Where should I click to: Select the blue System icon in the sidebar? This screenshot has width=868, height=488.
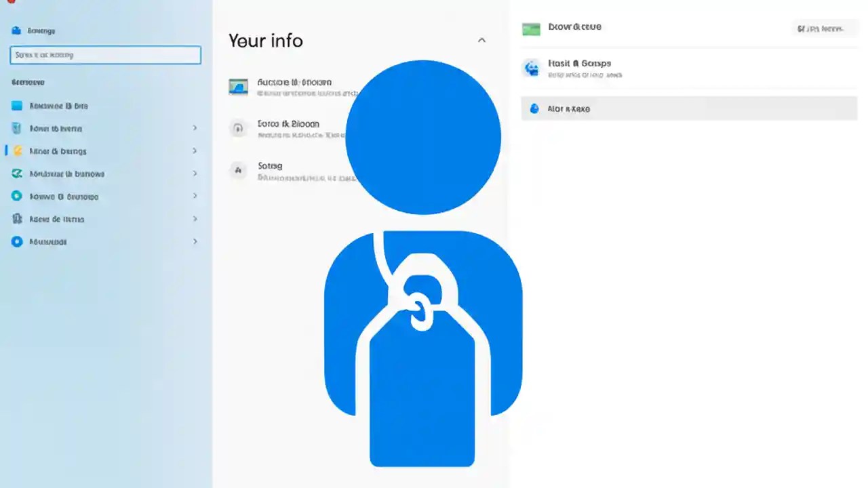point(16,106)
